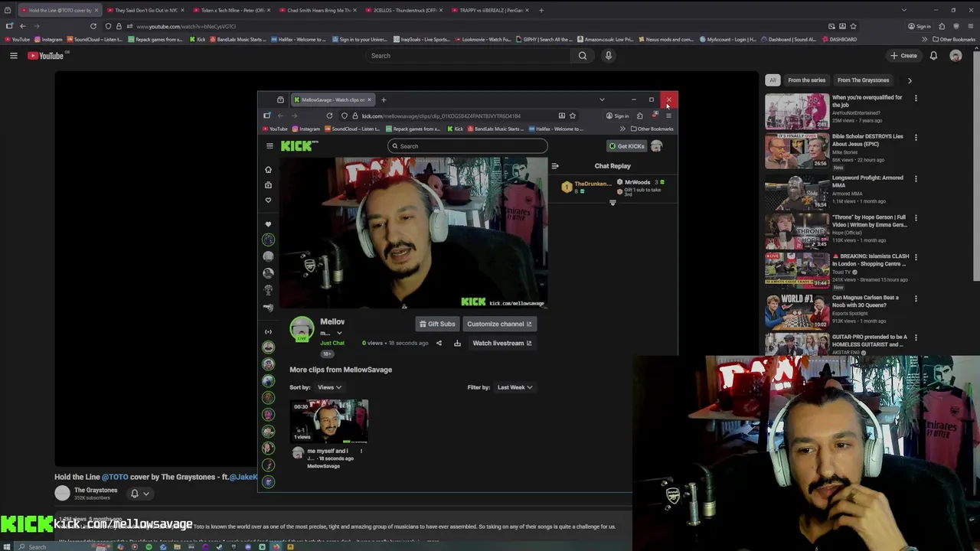Open Throne by Hope Gerson thumbnail

point(797,231)
